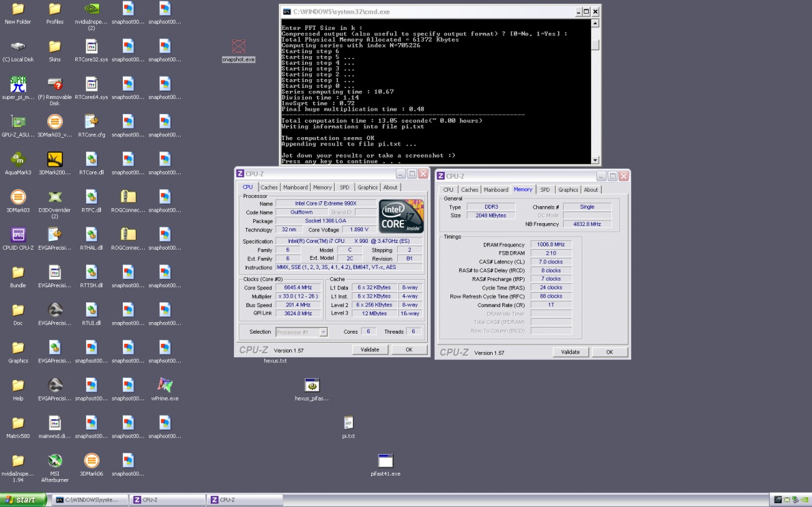The width and height of the screenshot is (812, 507).
Task: Open the super_pi_mod desktop icon
Action: coord(18,85)
